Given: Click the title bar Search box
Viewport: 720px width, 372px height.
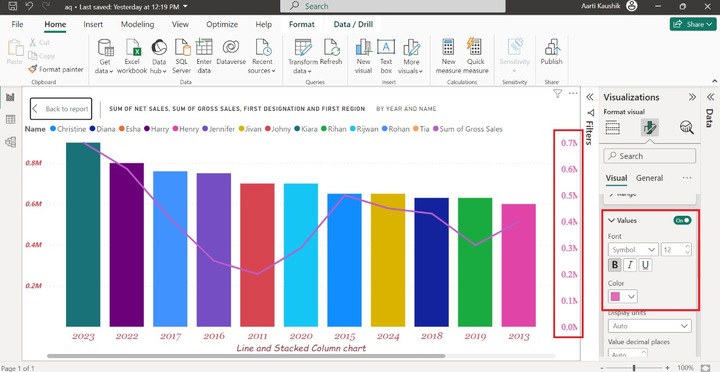Looking at the screenshot, I should click(x=393, y=6).
